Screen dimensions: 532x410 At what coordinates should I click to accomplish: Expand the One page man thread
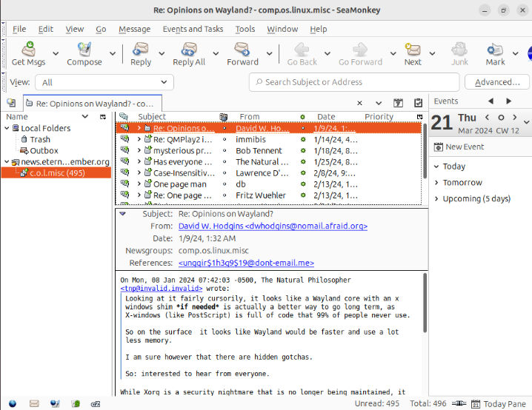coord(139,184)
